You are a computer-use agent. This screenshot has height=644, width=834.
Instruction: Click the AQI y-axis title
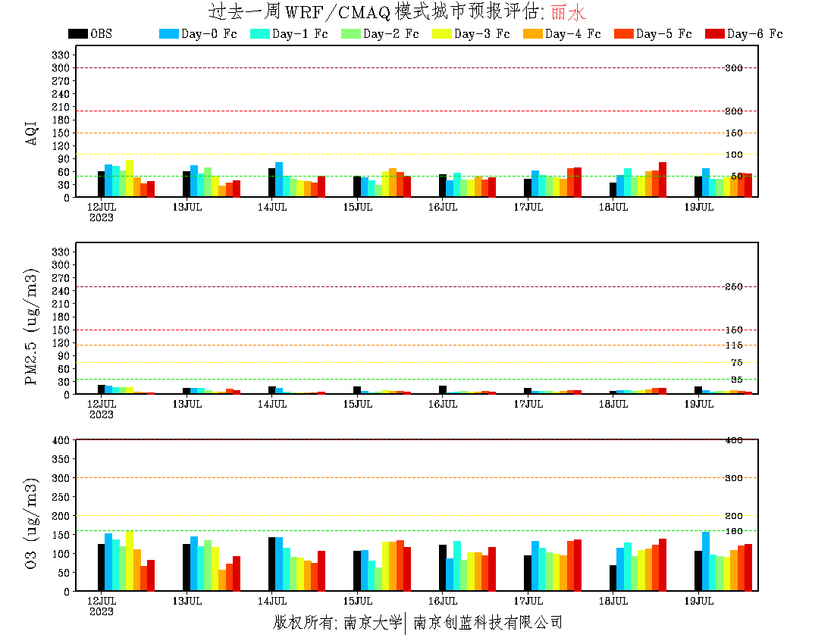tap(32, 134)
